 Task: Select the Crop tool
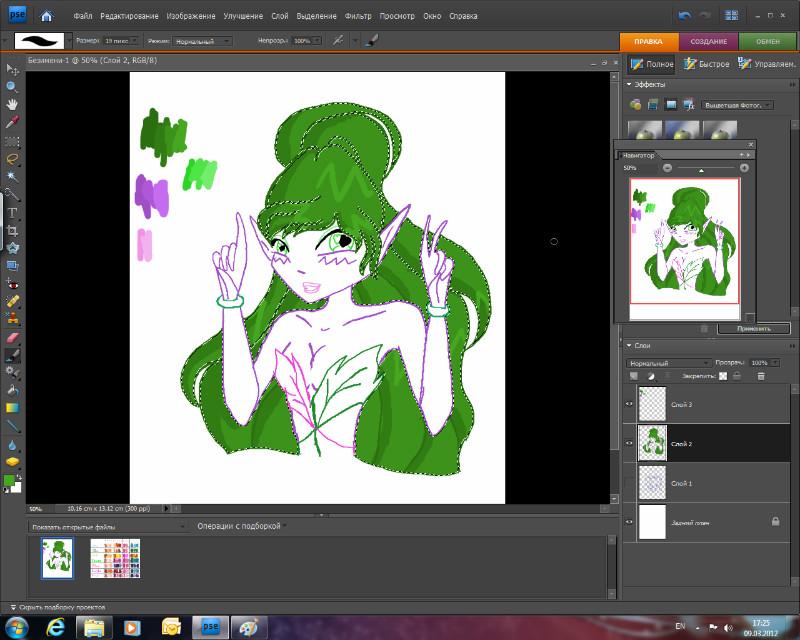click(x=13, y=230)
